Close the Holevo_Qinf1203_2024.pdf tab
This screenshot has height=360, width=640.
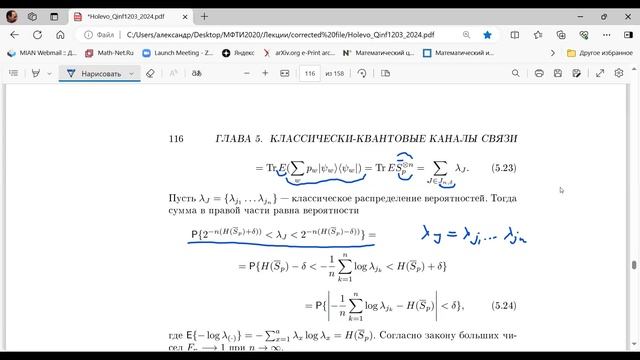185,17
